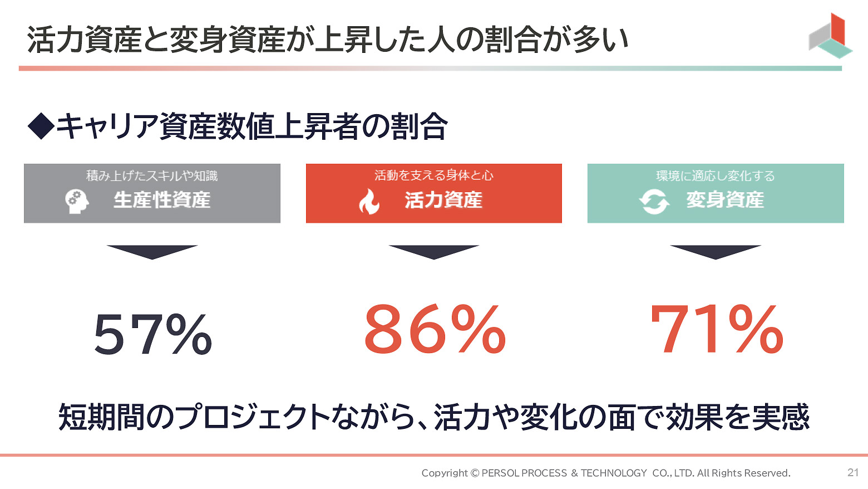868x489 pixels.
Task: Select the gray 生産性資産 box
Action: pos(152,193)
